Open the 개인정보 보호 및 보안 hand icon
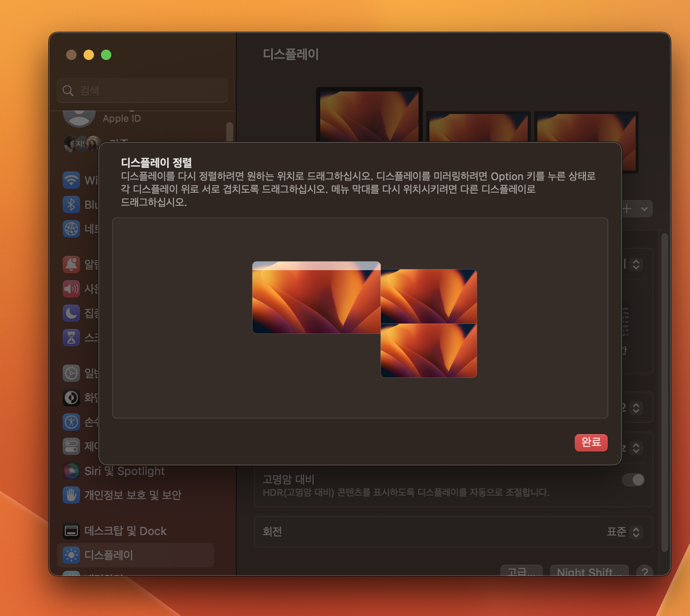690x616 pixels. (71, 495)
